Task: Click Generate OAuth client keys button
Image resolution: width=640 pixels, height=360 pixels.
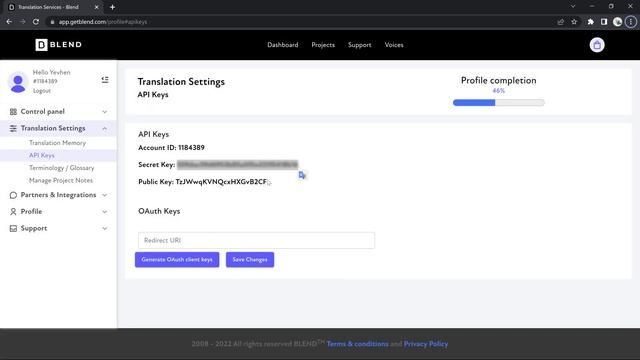Action: click(x=177, y=260)
